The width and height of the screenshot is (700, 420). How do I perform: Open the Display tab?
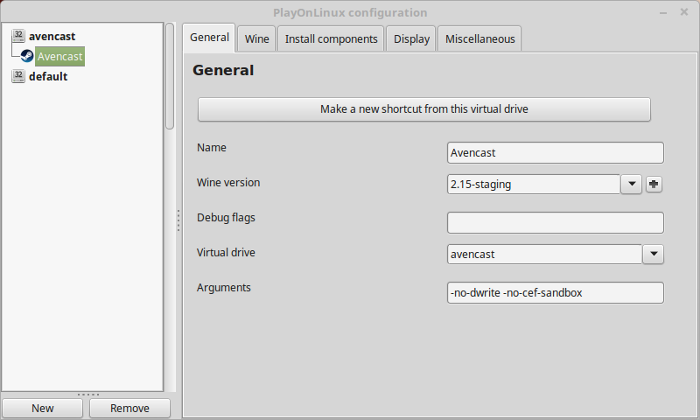click(411, 39)
